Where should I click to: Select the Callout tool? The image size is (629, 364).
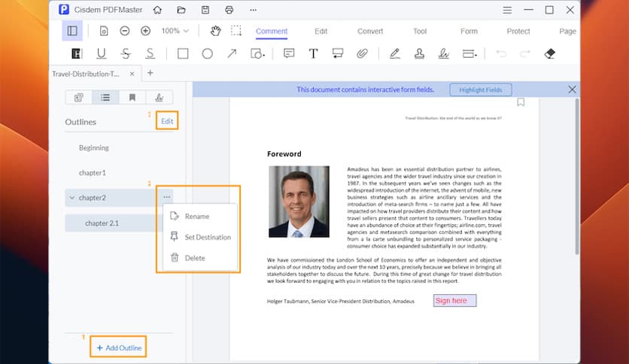point(338,53)
